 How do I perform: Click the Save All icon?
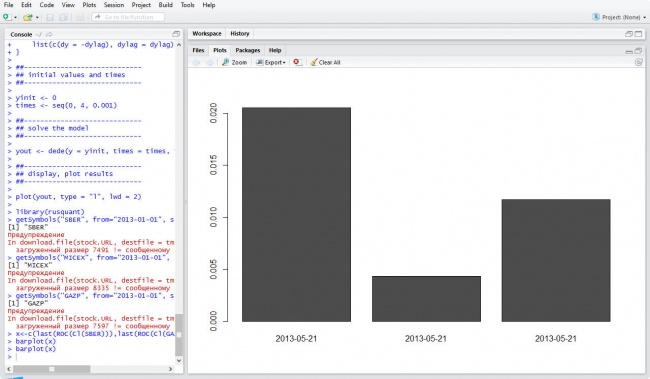63,17
